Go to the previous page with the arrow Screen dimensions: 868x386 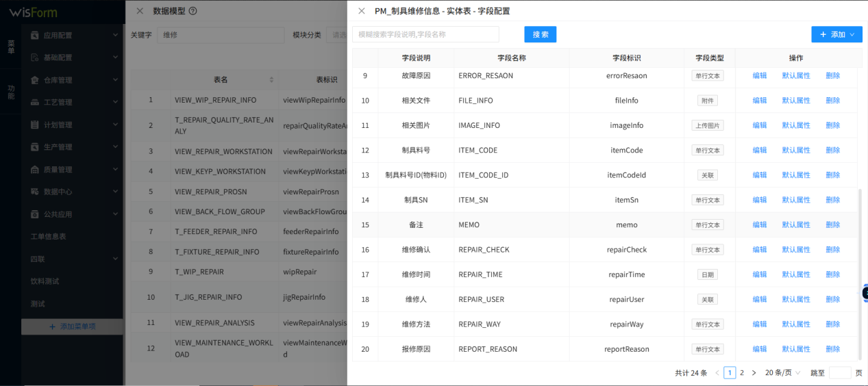click(x=717, y=373)
